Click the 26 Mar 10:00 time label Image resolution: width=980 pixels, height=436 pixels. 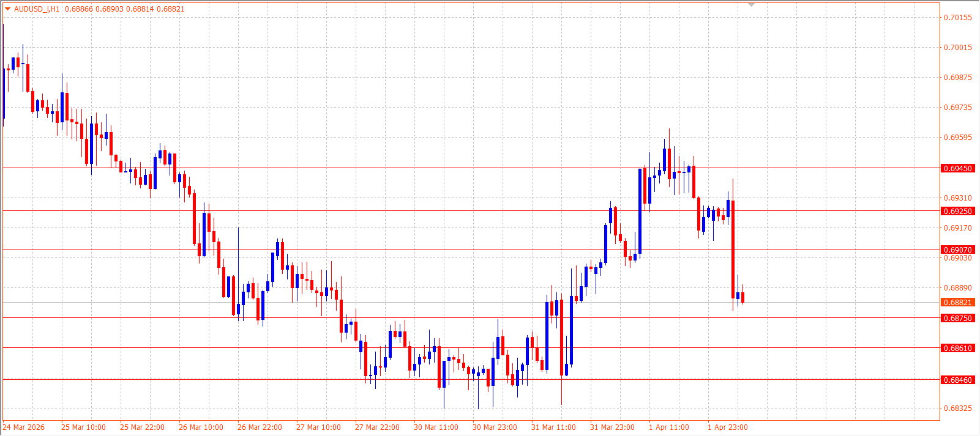pyautogui.click(x=201, y=427)
